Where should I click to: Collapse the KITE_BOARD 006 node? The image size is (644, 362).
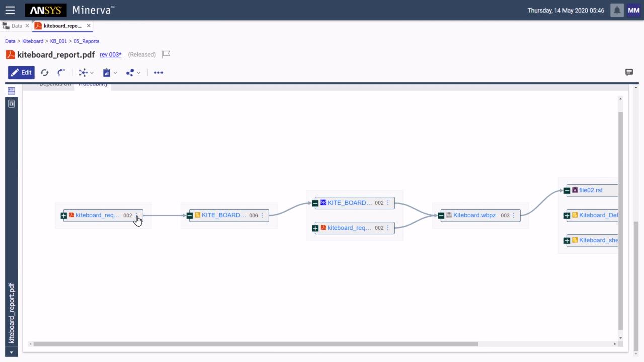point(190,215)
